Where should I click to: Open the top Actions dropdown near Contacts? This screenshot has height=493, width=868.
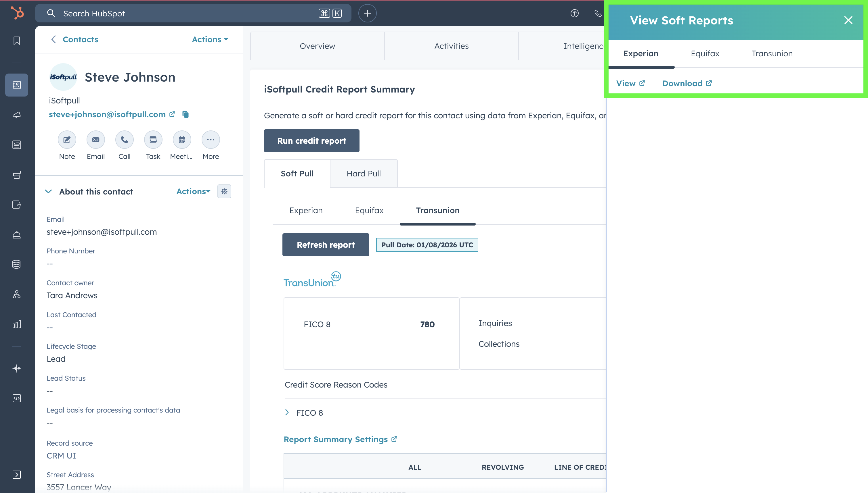[x=210, y=39]
